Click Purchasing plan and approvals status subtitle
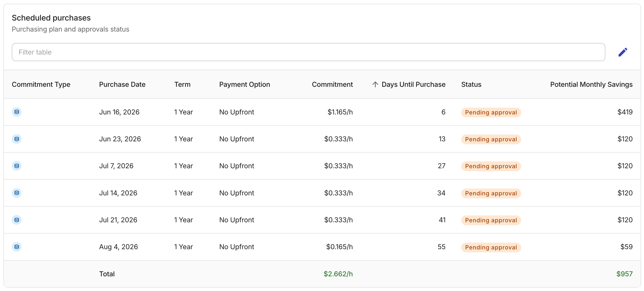The width and height of the screenshot is (644, 291). (x=70, y=29)
